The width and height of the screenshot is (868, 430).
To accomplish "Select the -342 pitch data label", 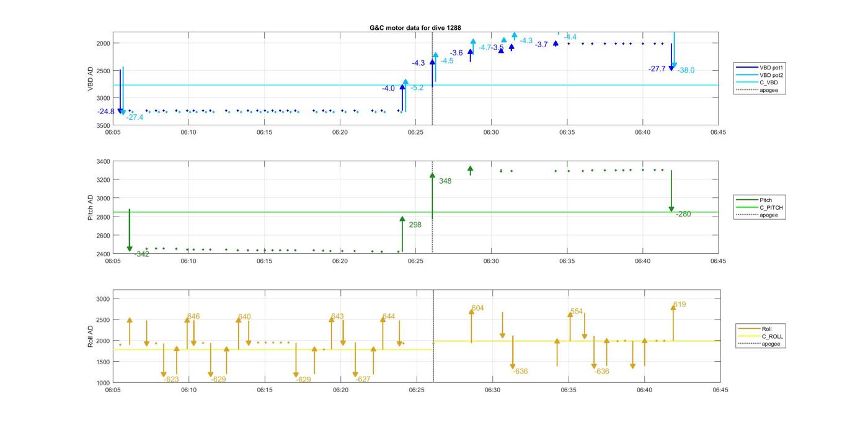I will coord(142,254).
